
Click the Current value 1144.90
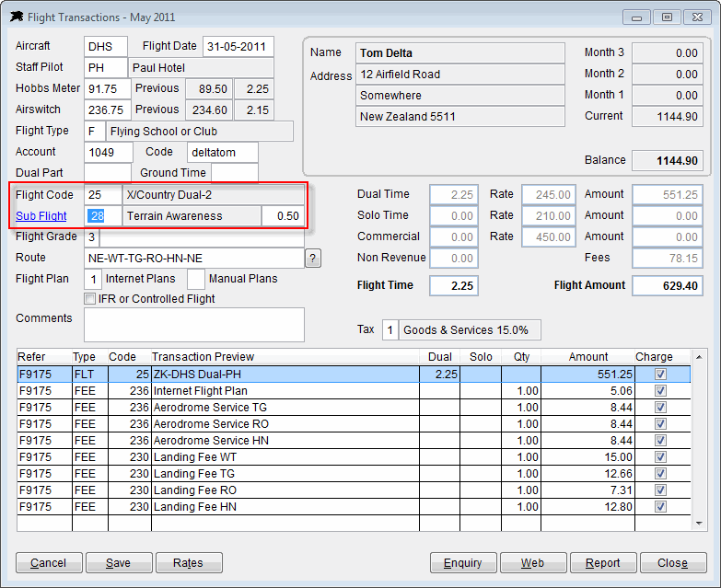pos(668,117)
